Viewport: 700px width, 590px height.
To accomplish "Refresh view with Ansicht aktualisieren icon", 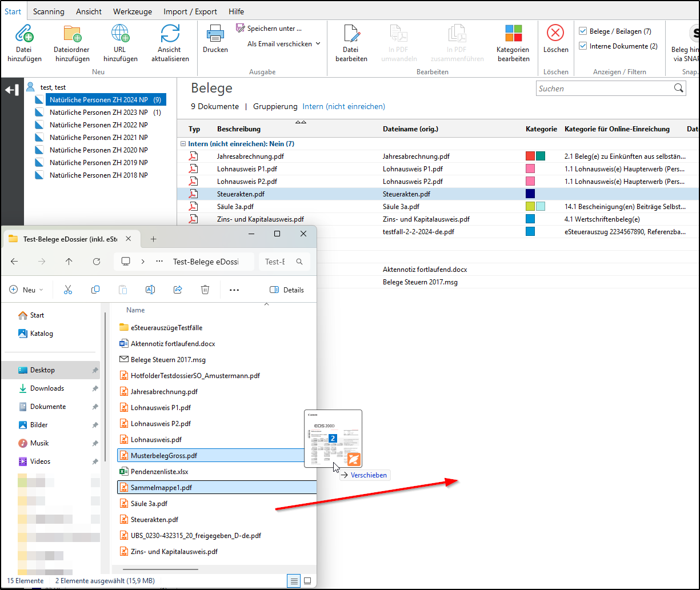I will tap(170, 33).
